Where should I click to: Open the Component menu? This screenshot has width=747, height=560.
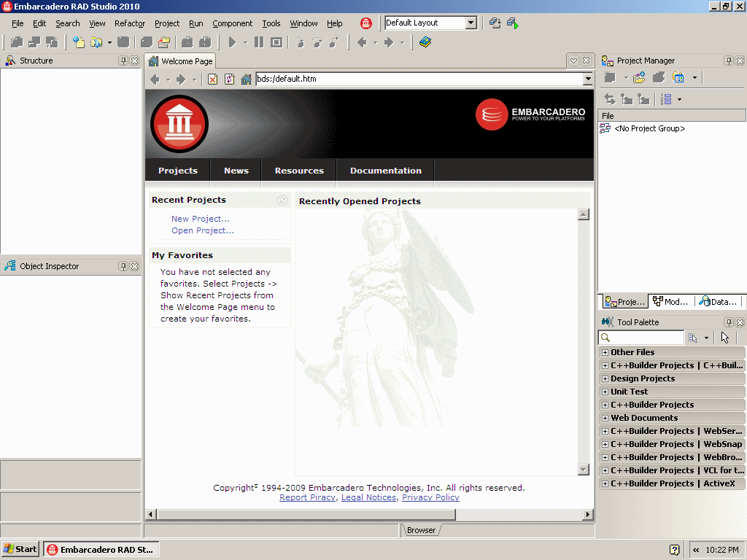pos(232,23)
